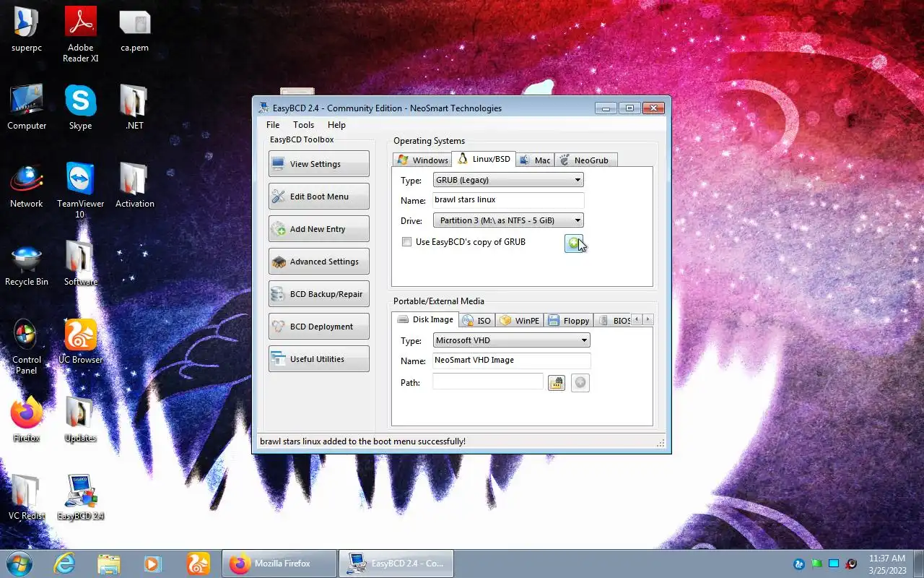The image size is (924, 578).
Task: Select the superpc desktop icon
Action: (27, 30)
